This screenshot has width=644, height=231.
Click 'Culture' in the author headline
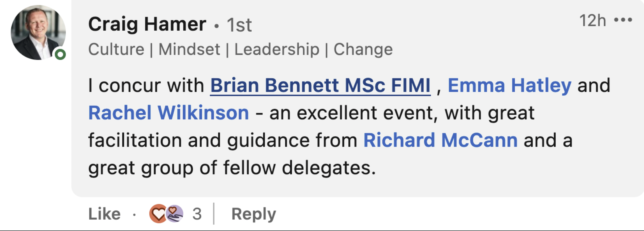[x=116, y=49]
